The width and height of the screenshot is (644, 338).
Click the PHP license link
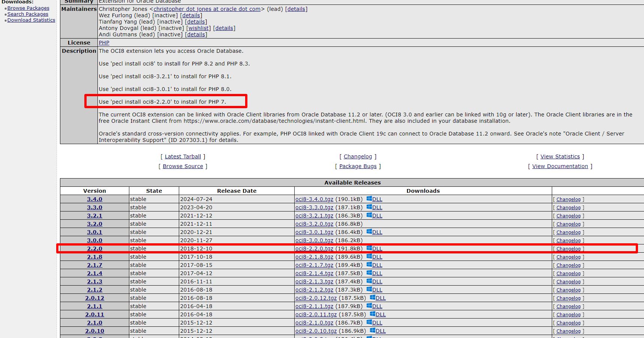pyautogui.click(x=104, y=43)
